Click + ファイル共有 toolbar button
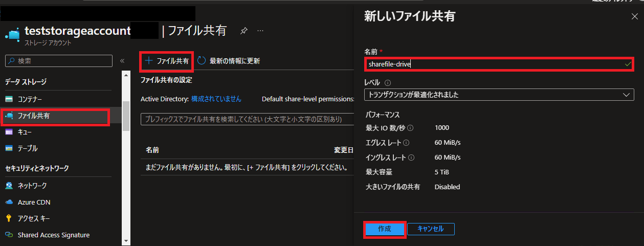 [x=167, y=61]
